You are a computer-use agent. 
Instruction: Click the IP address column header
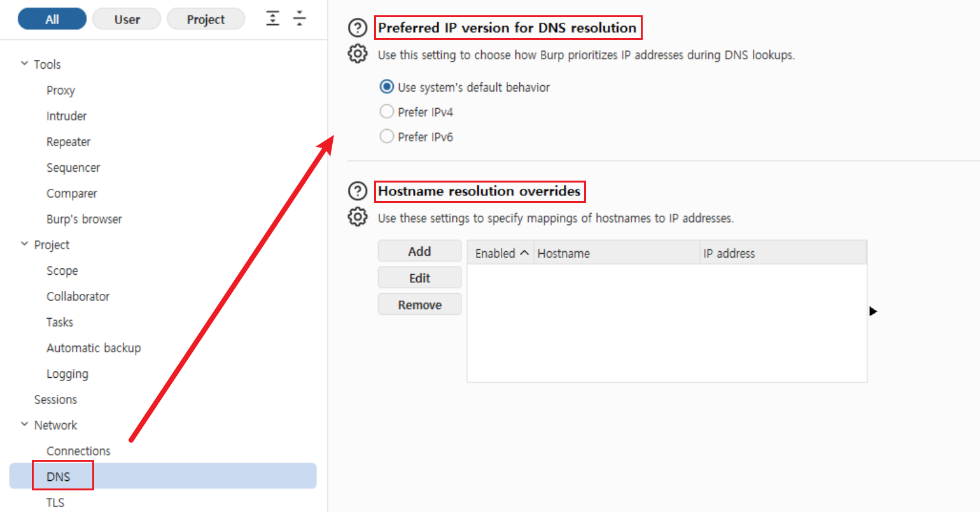pos(783,253)
